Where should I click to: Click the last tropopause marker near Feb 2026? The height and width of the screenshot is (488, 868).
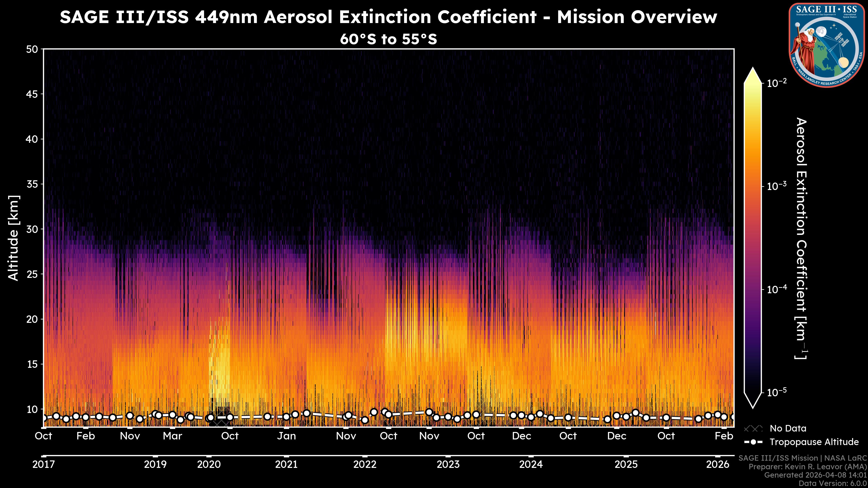click(733, 417)
